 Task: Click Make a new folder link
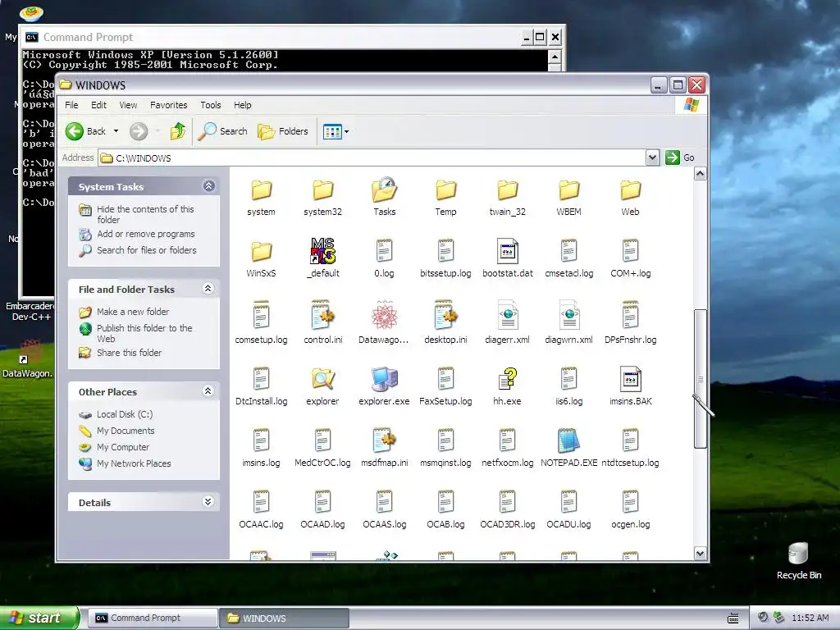click(x=133, y=312)
